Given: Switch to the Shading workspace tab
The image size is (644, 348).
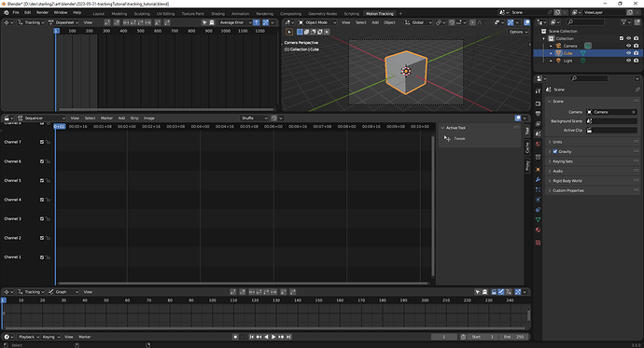Looking at the screenshot, I should [x=217, y=14].
